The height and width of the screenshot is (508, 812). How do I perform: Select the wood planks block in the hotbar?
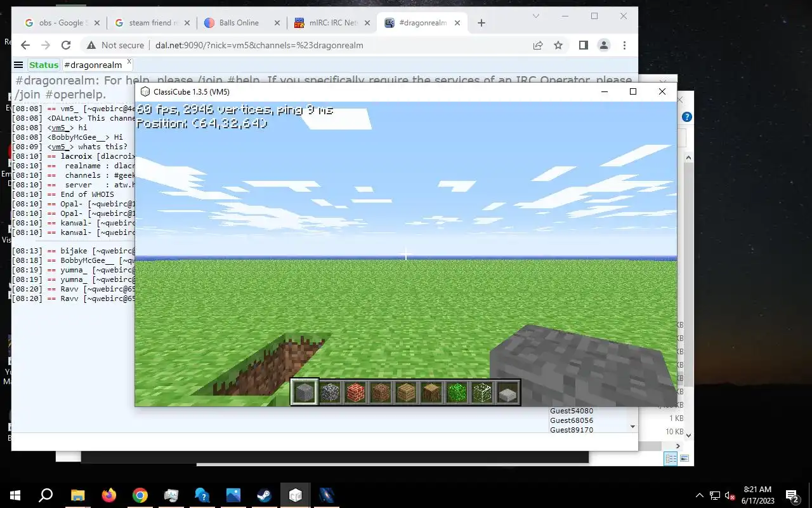coord(406,392)
